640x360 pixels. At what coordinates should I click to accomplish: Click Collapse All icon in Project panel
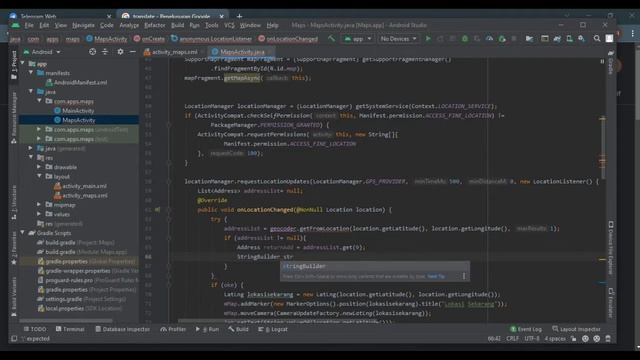point(105,52)
